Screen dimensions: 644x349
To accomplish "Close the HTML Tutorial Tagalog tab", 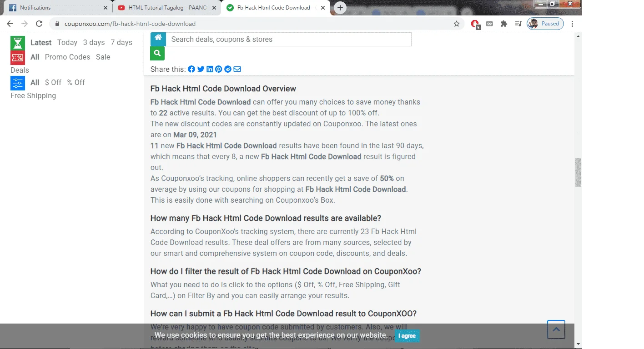I will pyautogui.click(x=214, y=8).
